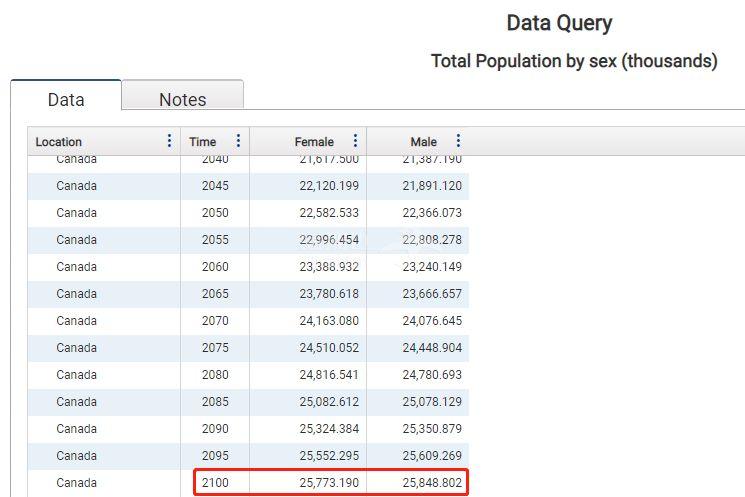
Task: Select the year 2060 cell
Action: coord(215,267)
